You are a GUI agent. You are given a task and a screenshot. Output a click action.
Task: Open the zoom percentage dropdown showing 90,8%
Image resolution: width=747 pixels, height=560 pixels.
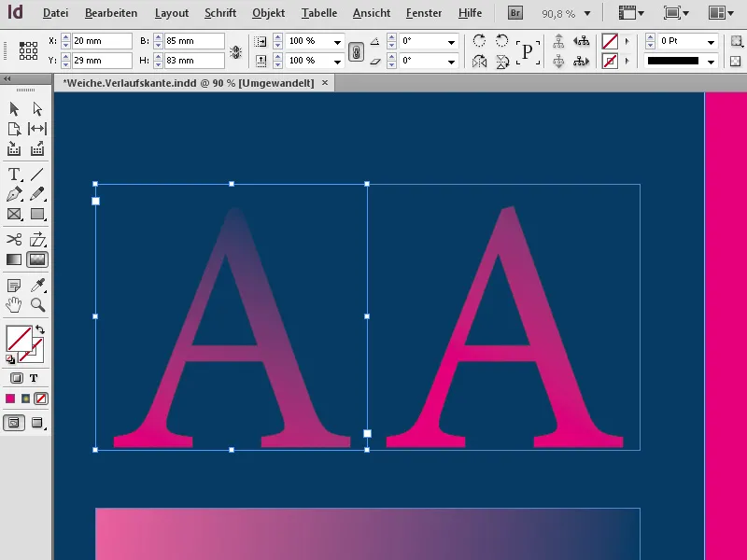tap(586, 13)
